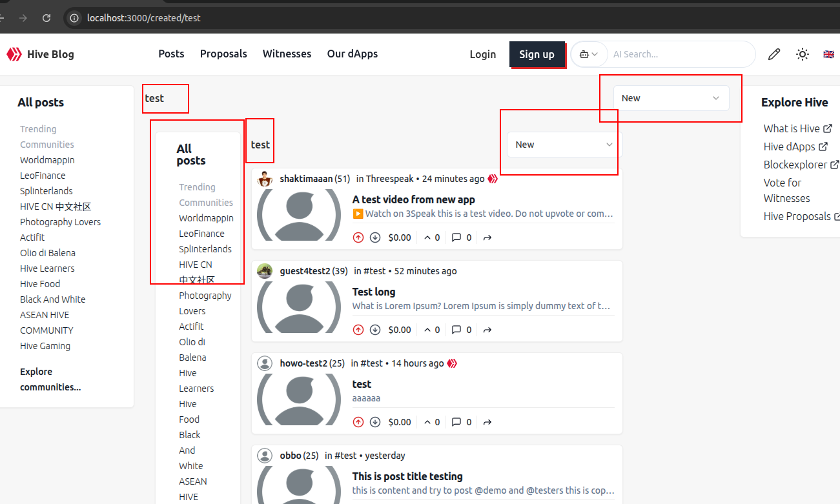Upvote the "A test video from new app" post
The width and height of the screenshot is (840, 504).
358,237
